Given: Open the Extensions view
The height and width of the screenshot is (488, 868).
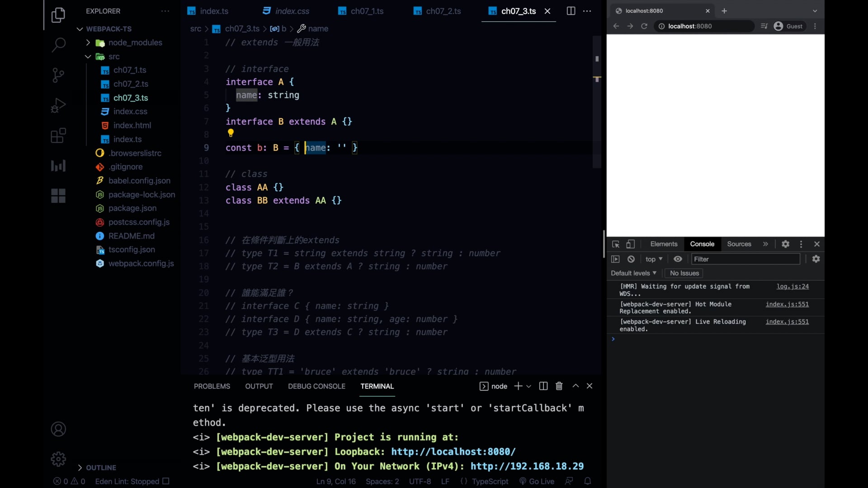Looking at the screenshot, I should pos(58,135).
